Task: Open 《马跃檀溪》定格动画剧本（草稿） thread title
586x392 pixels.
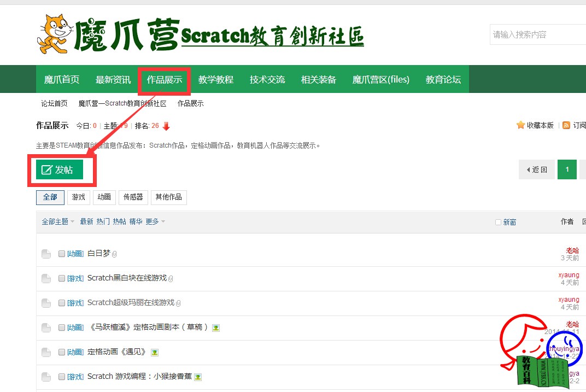Action: [x=148, y=327]
